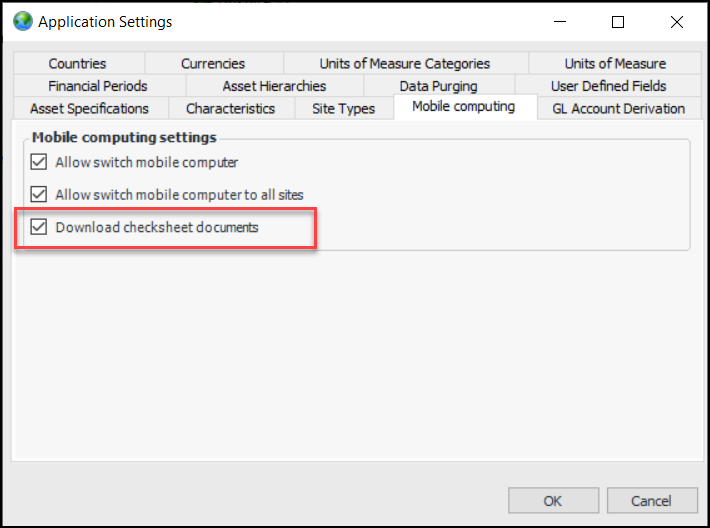Select the Asset Specifications tab
This screenshot has width=710, height=528.
pyautogui.click(x=89, y=108)
